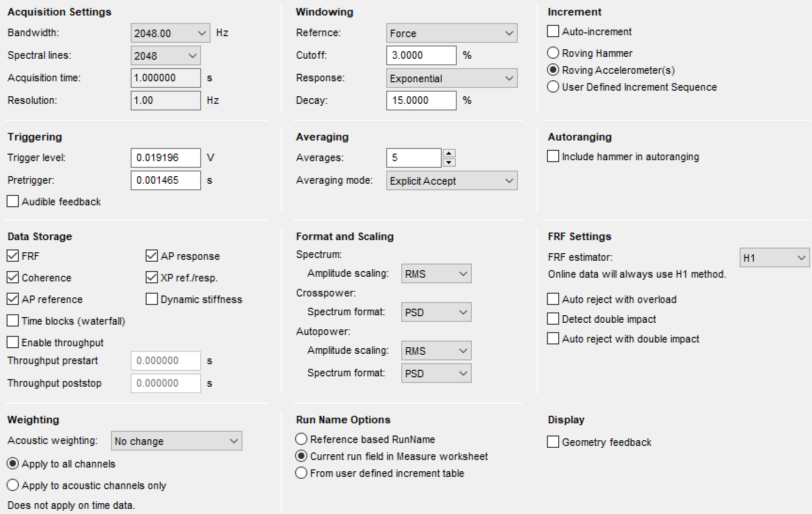Click the Trigger level field

165,158
